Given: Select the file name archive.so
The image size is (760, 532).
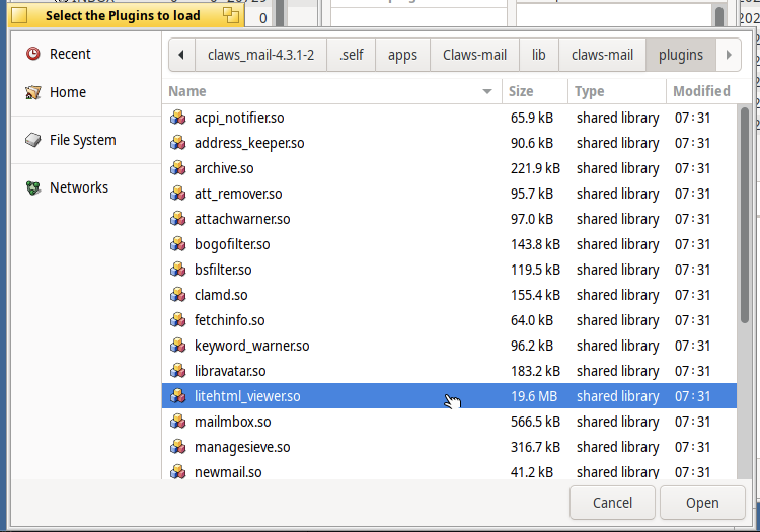Looking at the screenshot, I should coord(224,168).
